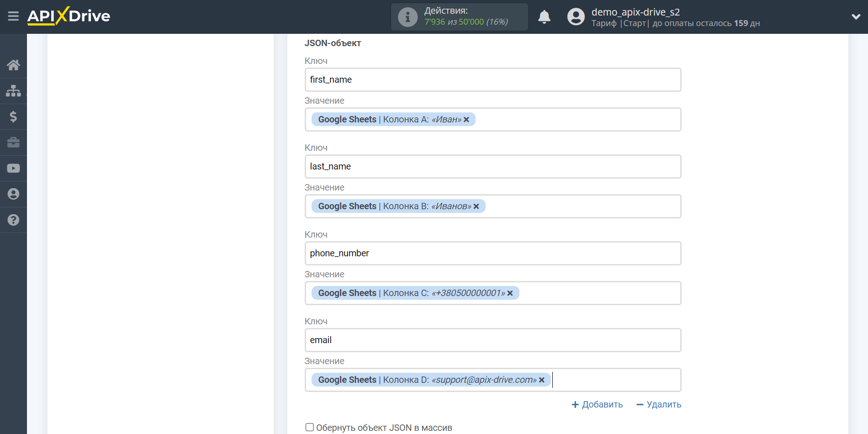This screenshot has height=434, width=868.
Task: Click the actions info icon
Action: [x=408, y=17]
